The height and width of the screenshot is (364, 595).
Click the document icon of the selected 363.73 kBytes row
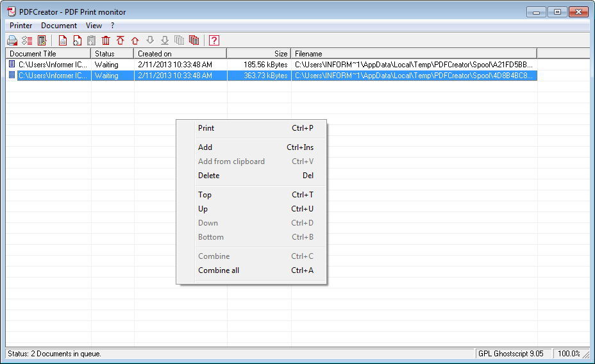click(x=12, y=75)
